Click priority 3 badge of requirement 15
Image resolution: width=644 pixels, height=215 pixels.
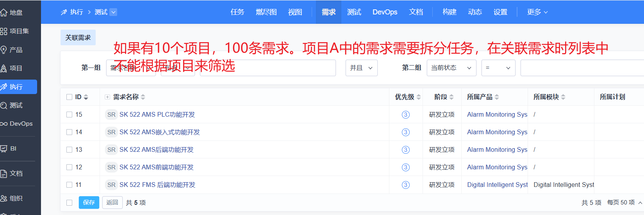click(x=406, y=114)
